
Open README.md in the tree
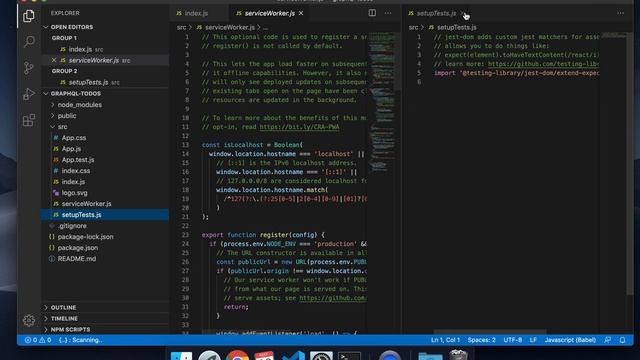(x=77, y=259)
